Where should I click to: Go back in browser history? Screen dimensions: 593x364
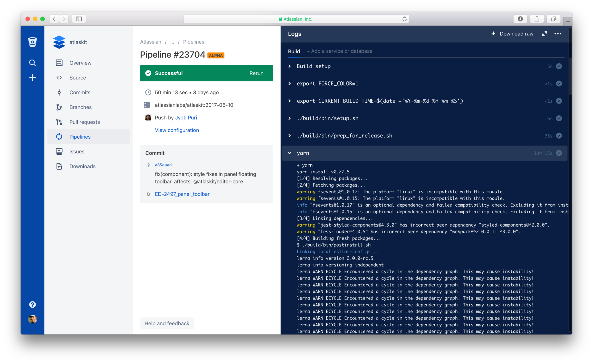54,19
